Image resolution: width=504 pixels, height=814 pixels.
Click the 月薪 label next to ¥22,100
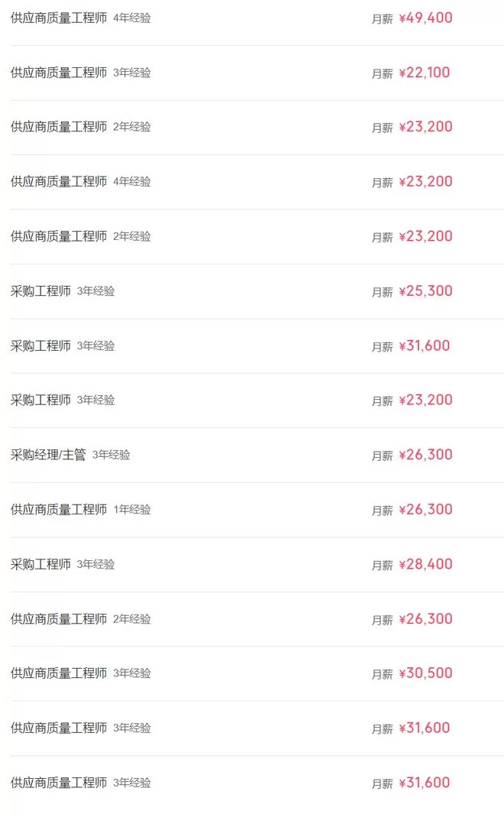point(382,74)
